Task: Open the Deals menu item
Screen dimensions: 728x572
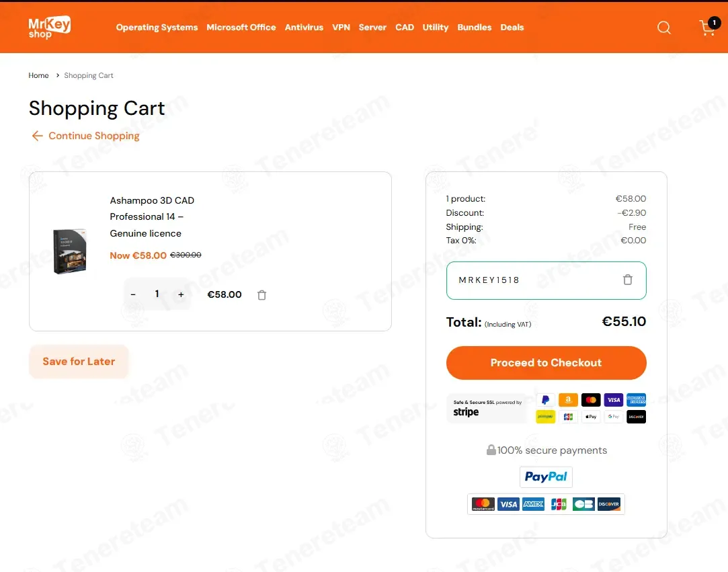Action: (x=512, y=28)
